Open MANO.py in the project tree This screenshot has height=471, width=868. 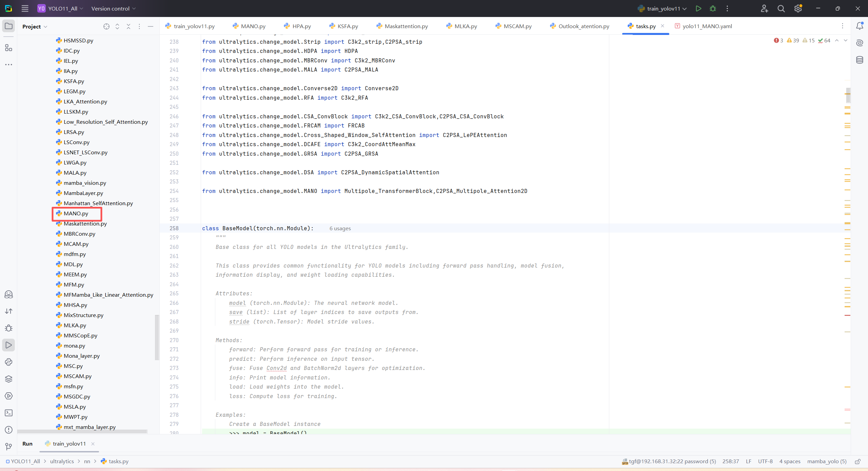pos(76,213)
